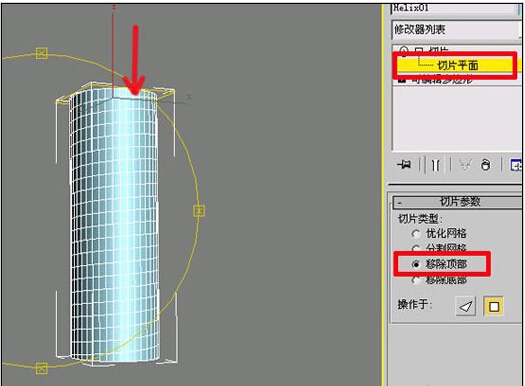The height and width of the screenshot is (386, 525).
Task: Click the 切片类型 label text
Action: click(420, 219)
